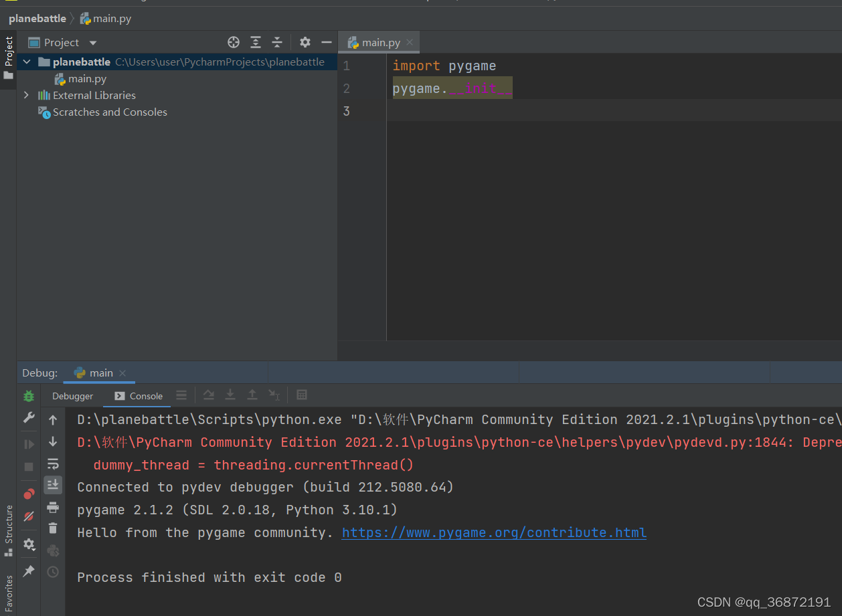Open the Structure side tool window tab
Image resolution: width=842 pixels, height=616 pixels.
coord(8,531)
